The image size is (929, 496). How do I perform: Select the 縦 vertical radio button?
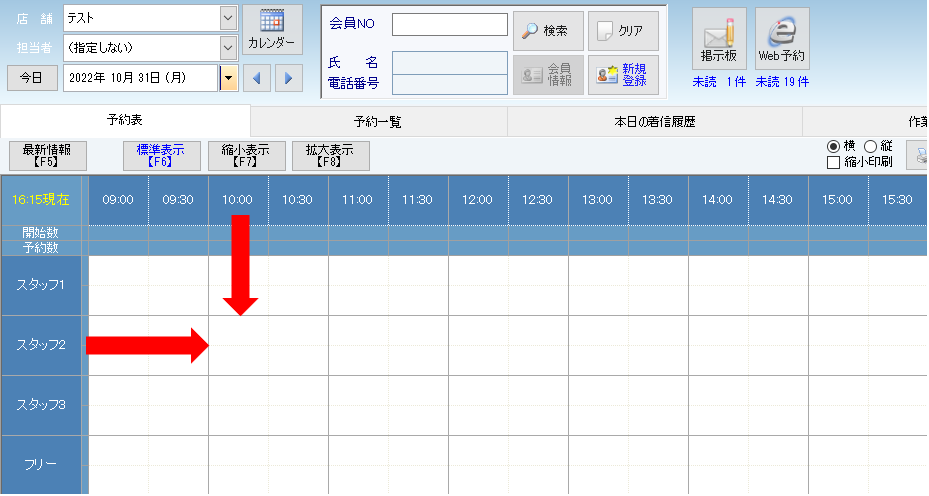(869, 146)
